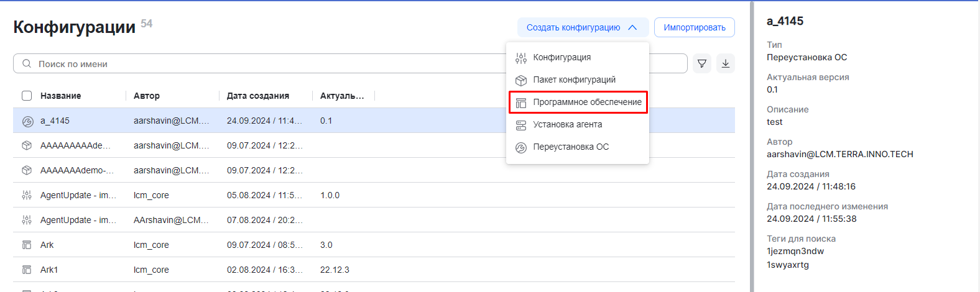This screenshot has height=292, width=980.
Task: Click the software icon next to Ark1
Action: (27, 270)
